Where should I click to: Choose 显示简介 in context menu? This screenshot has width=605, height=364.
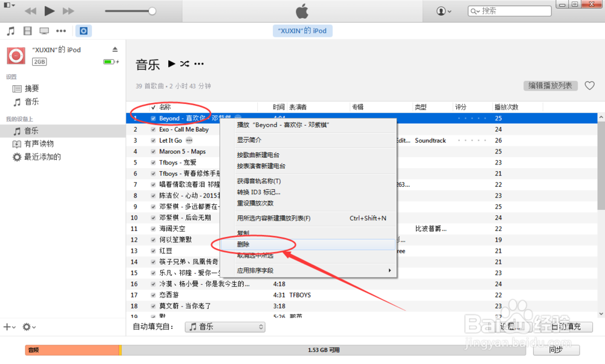(308, 140)
